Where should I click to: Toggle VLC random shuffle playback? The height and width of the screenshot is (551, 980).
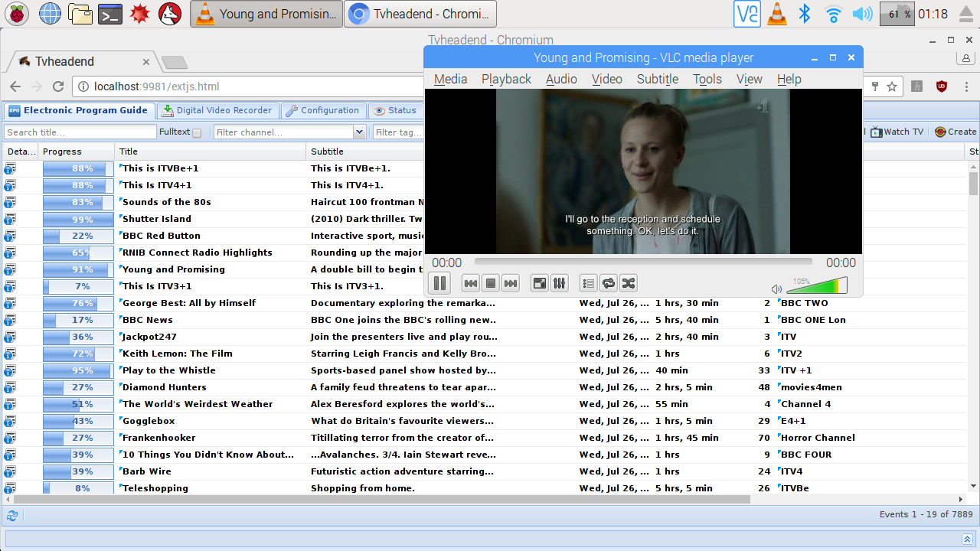pyautogui.click(x=628, y=284)
